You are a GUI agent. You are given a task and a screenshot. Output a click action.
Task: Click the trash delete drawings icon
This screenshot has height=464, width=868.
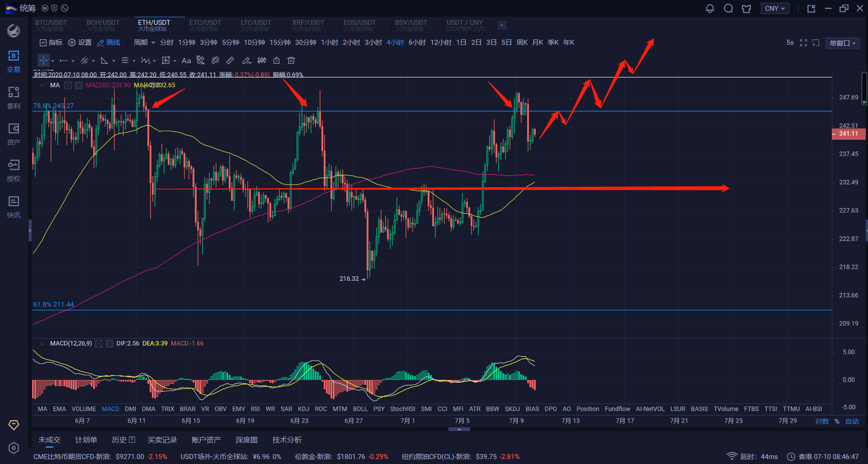click(291, 60)
